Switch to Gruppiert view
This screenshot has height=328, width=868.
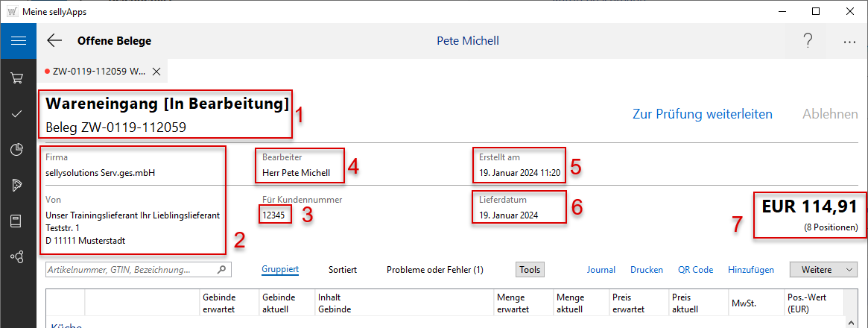(x=280, y=269)
